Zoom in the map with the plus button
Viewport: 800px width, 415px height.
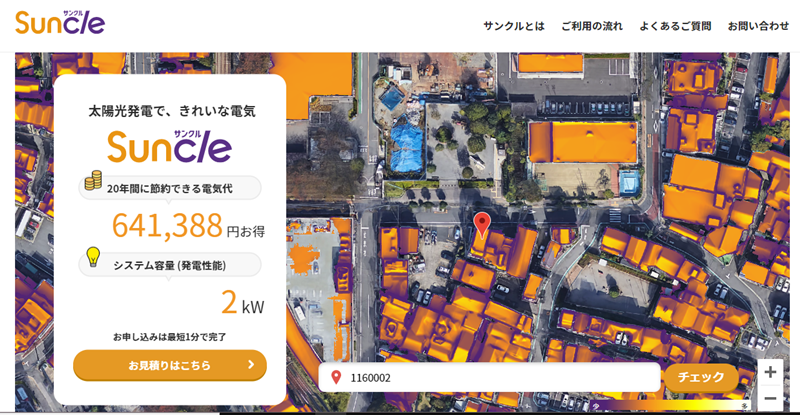click(x=770, y=372)
